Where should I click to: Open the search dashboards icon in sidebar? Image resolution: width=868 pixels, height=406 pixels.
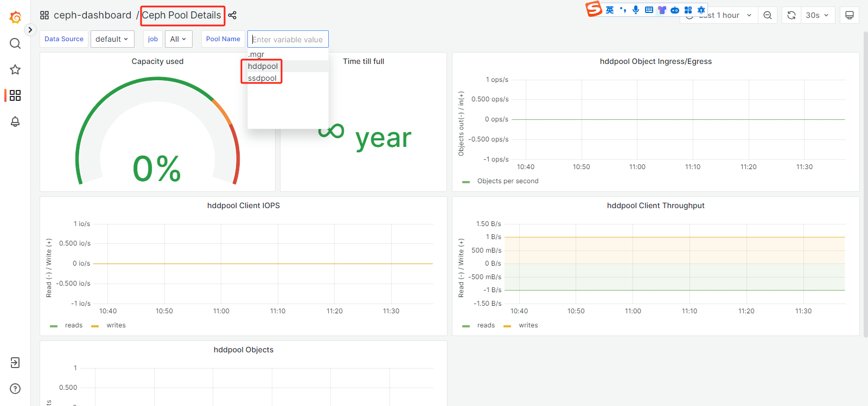[x=15, y=43]
